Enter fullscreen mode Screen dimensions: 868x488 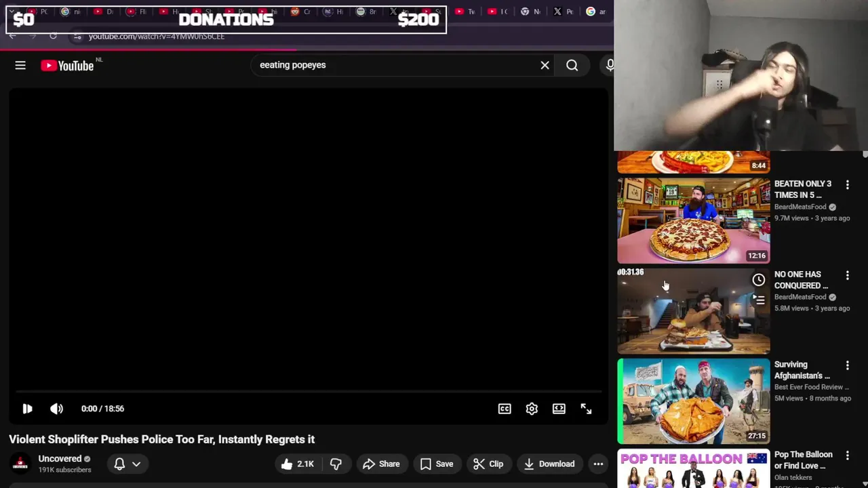586,409
